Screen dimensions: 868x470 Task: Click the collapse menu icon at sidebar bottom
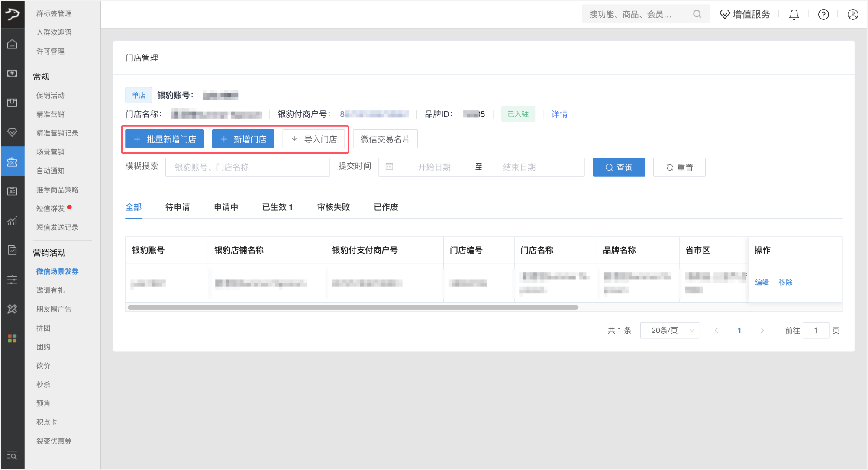click(x=12, y=455)
